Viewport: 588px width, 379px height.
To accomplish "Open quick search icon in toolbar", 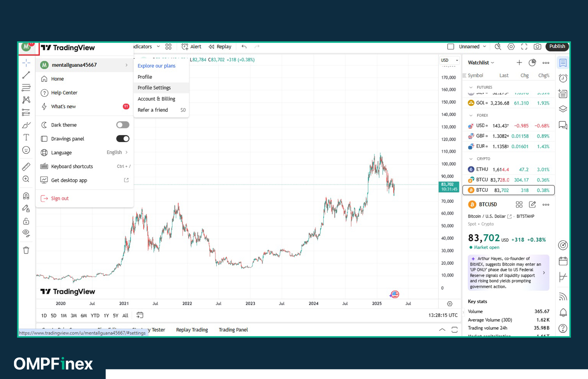I will tap(498, 47).
